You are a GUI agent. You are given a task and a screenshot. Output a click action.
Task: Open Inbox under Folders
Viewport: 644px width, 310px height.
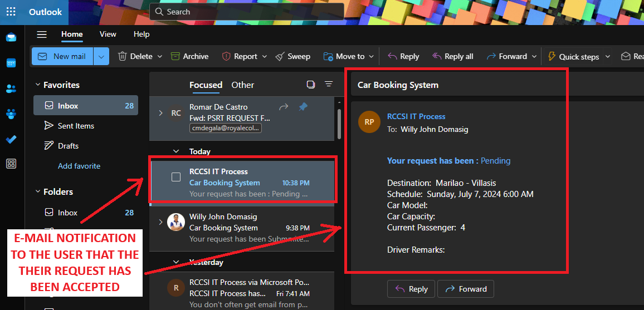coord(86,213)
